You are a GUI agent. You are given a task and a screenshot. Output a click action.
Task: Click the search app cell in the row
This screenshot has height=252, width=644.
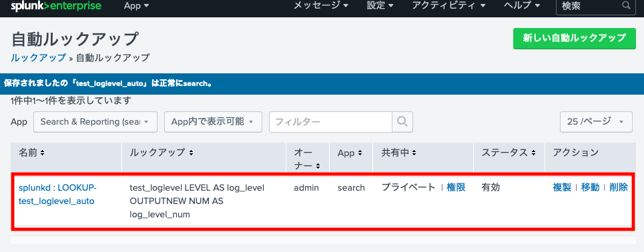[x=351, y=187]
